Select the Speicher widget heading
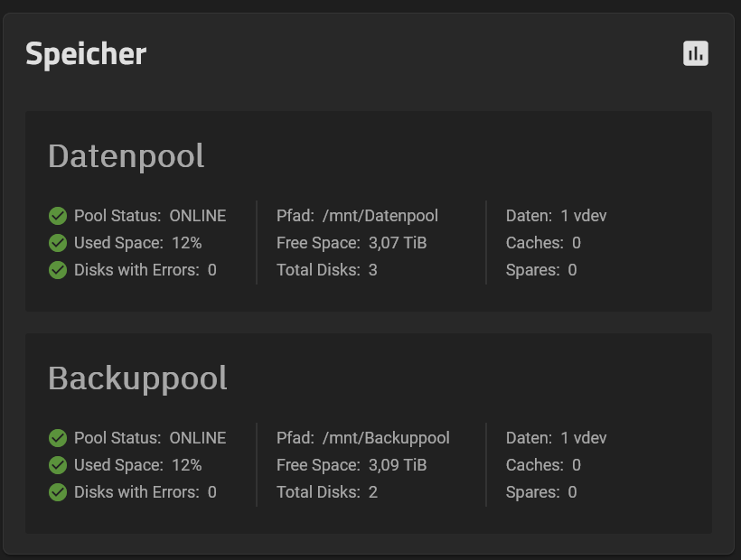Viewport: 741px width, 560px height. [x=86, y=54]
